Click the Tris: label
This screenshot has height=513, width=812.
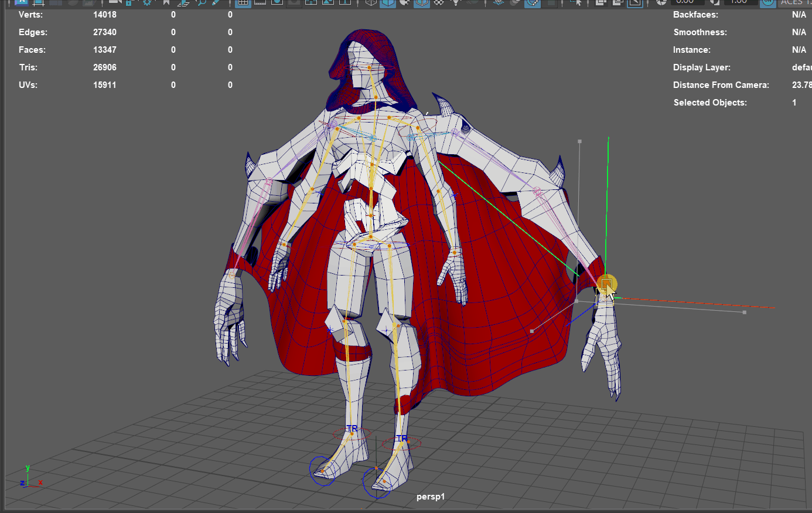coord(28,67)
